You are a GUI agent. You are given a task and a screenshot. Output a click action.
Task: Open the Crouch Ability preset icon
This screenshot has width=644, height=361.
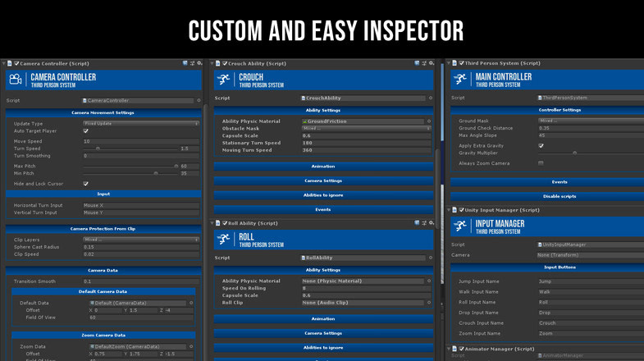click(424, 63)
